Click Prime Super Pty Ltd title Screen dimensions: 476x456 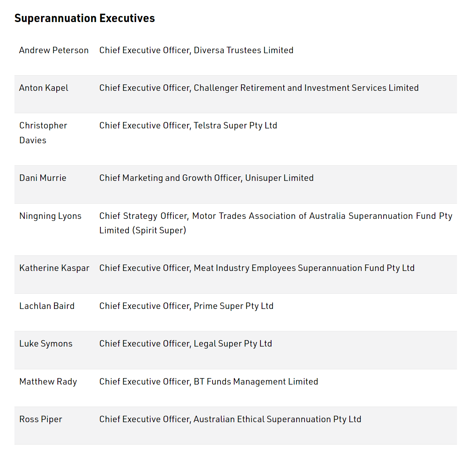[186, 306]
